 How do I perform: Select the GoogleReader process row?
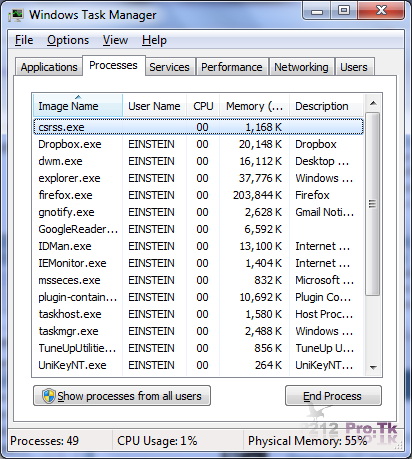(x=198, y=229)
